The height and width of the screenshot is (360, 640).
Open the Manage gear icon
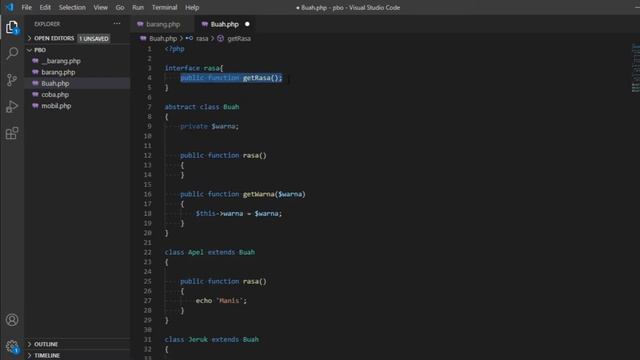(x=12, y=347)
